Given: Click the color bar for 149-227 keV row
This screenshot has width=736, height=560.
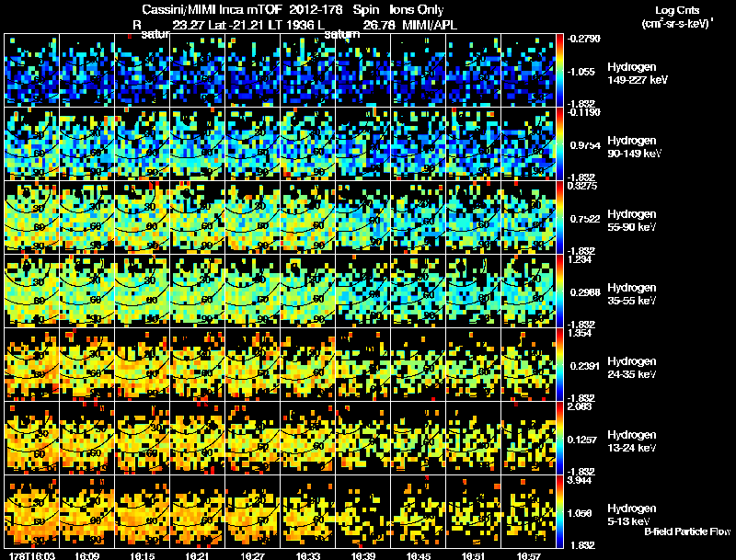Looking at the screenshot, I should (559, 71).
